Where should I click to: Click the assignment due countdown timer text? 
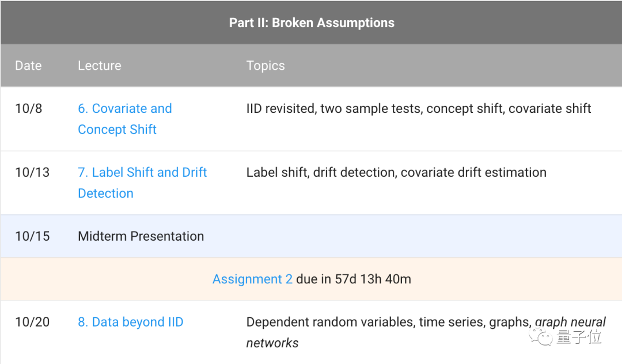click(x=353, y=279)
